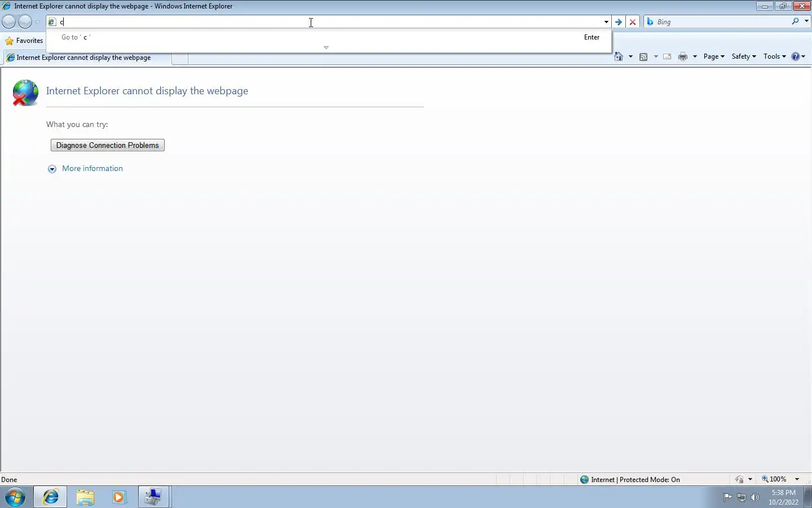Restore down the IE window
Image resolution: width=812 pixels, height=508 pixels.
(783, 6)
